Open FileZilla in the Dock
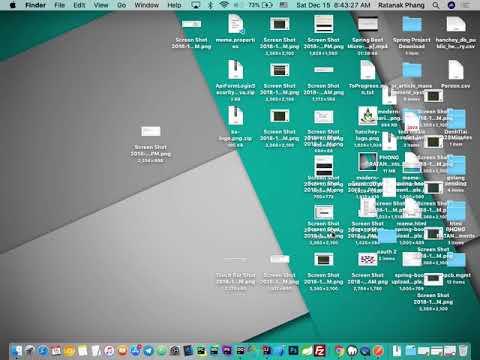This screenshot has width=480, height=360. point(320,351)
